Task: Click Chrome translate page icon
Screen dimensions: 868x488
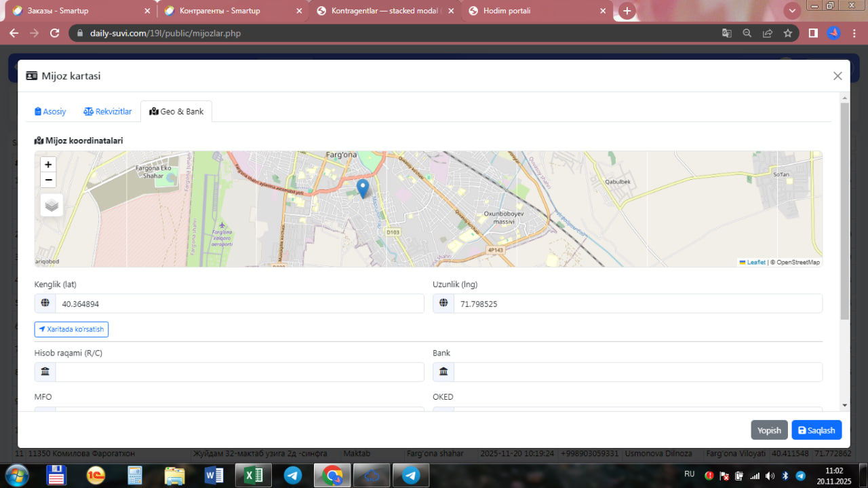Action: 726,33
